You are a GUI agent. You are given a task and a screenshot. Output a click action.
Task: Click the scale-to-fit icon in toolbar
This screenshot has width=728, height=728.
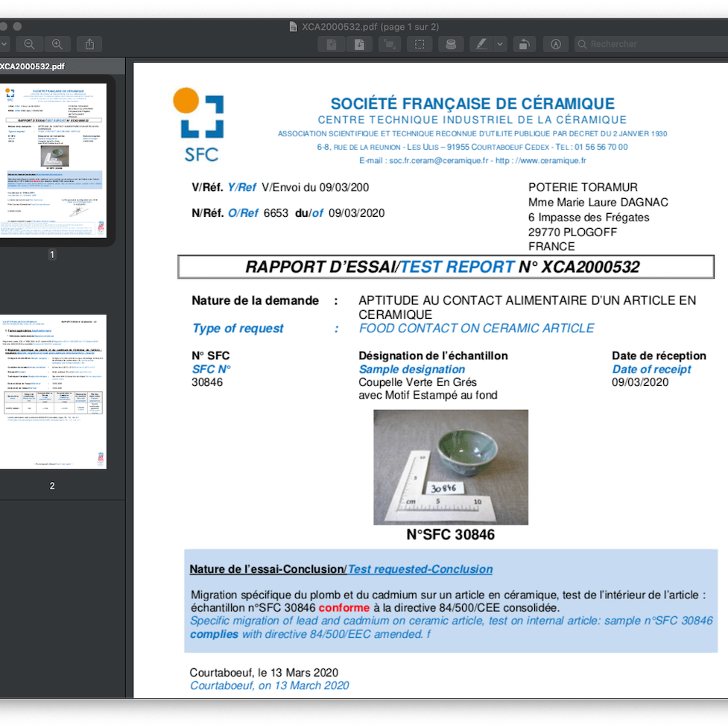click(389, 44)
